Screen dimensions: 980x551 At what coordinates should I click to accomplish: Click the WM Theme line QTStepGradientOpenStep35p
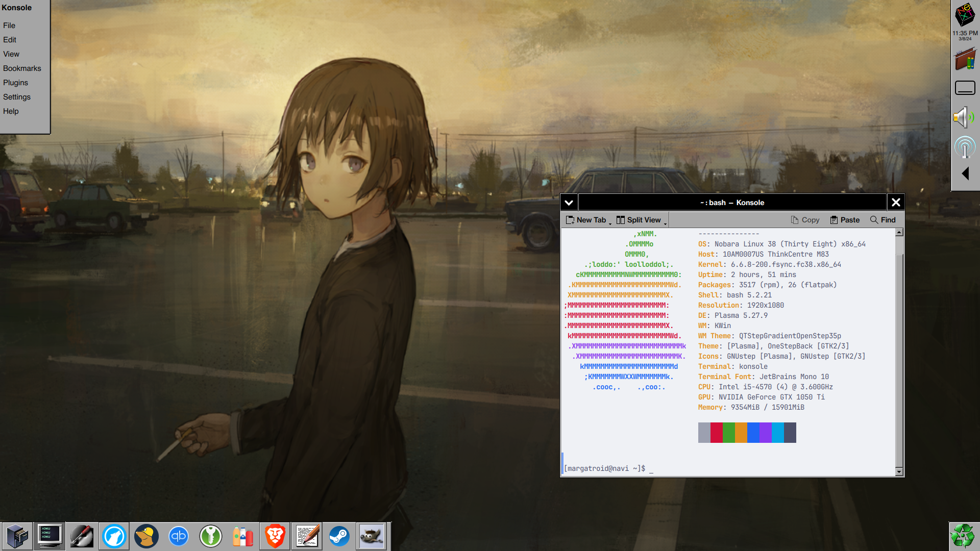click(x=770, y=336)
